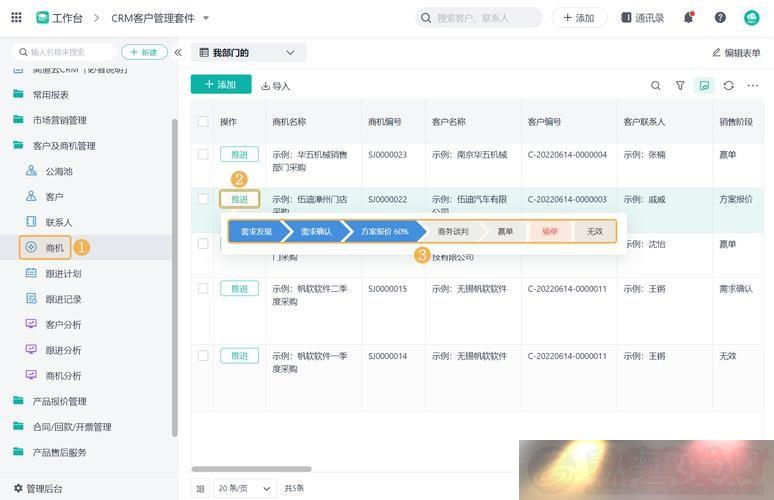Focus the 搜索客户、联系人 search box
Image resolution: width=774 pixels, height=500 pixels.
pos(478,18)
